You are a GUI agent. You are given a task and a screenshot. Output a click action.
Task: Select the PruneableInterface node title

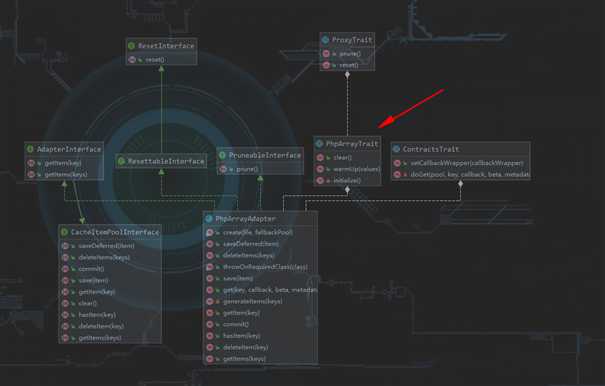click(x=265, y=155)
